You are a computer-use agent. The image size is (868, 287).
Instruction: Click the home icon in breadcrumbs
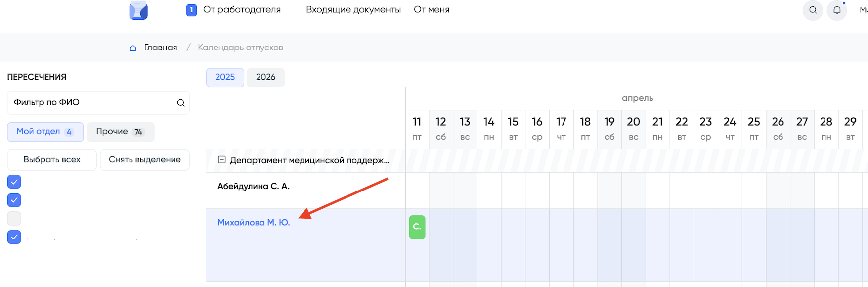pos(133,48)
